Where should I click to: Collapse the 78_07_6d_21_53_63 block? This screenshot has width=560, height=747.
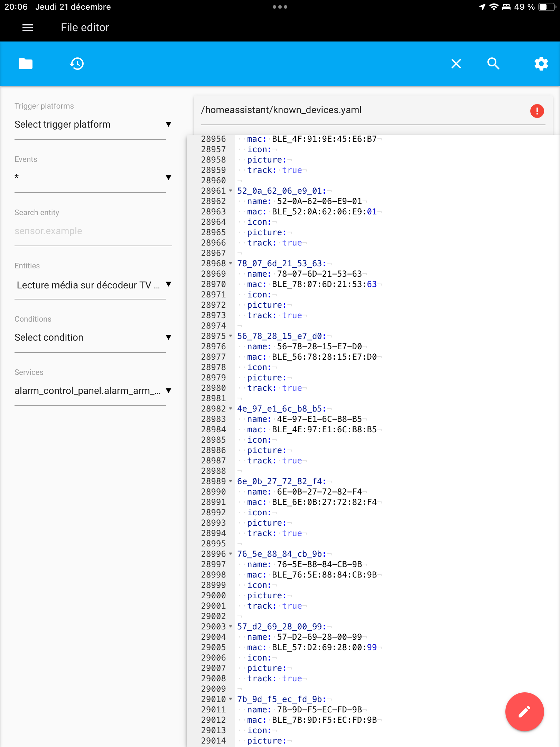231,263
